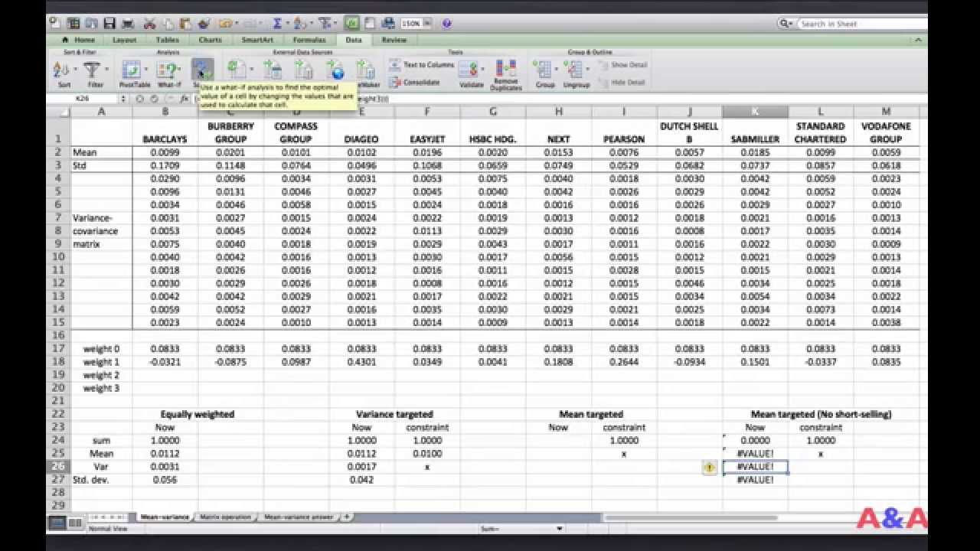Click the sort A-Z toolbar icon
This screenshot has width=980, height=551.
tap(299, 24)
